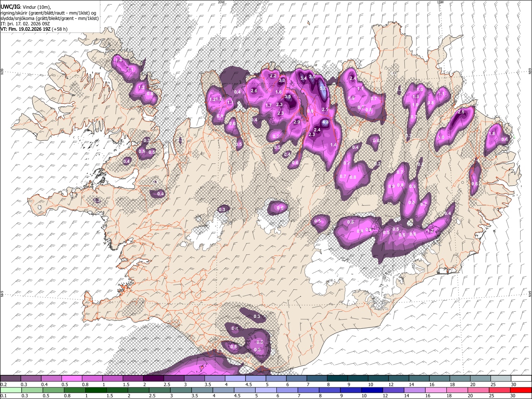Click the 4.8 precipitation value on the map

coord(325,123)
